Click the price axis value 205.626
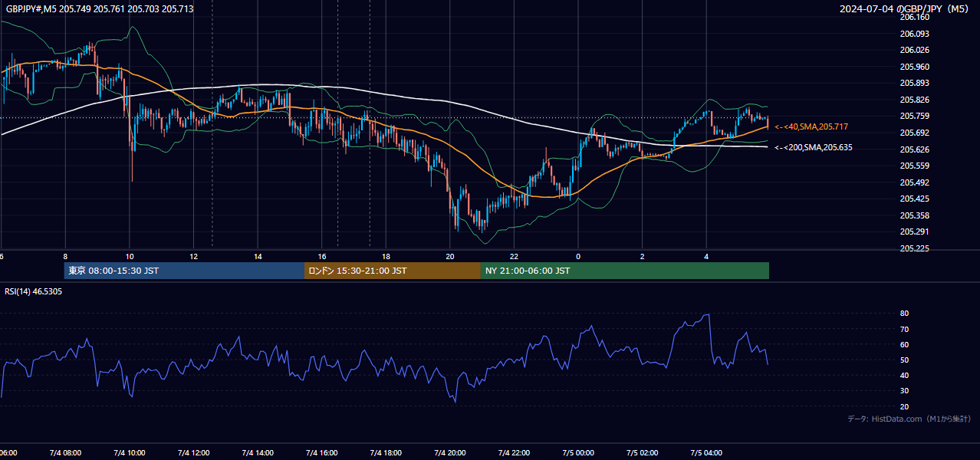This screenshot has height=460, width=980. 915,149
